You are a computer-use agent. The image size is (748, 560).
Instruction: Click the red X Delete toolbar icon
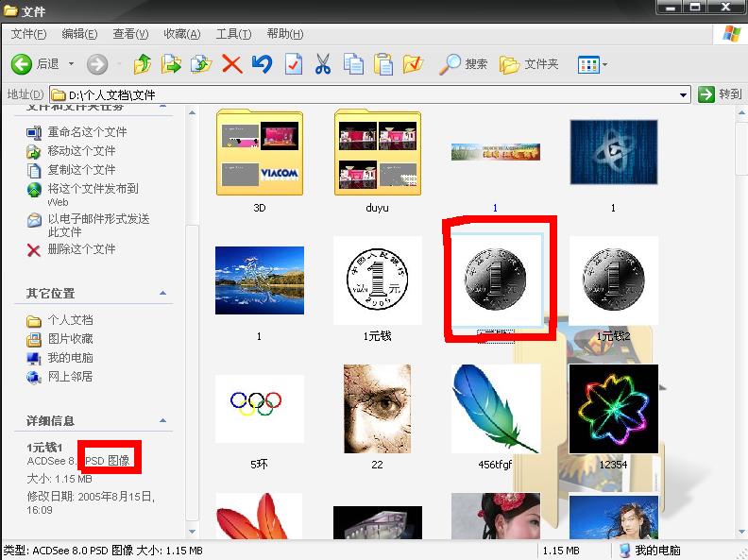231,64
